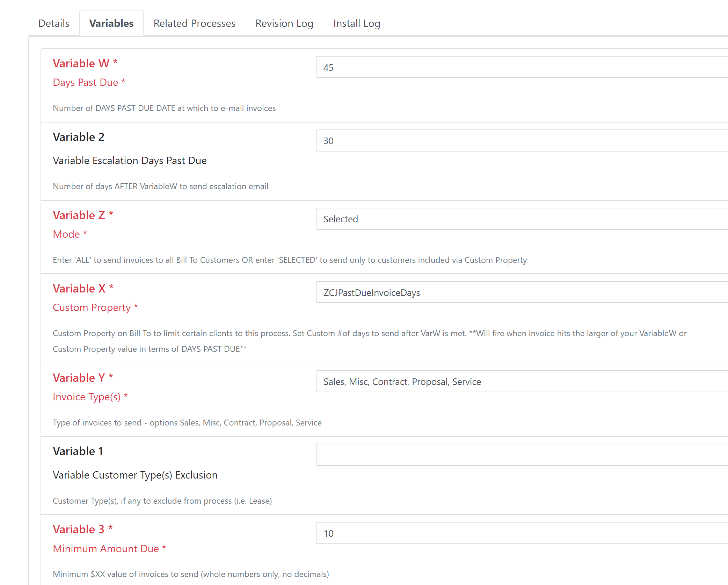Screen dimensions: 728x585
Task: Open the Install Log tab
Action: pyautogui.click(x=357, y=23)
